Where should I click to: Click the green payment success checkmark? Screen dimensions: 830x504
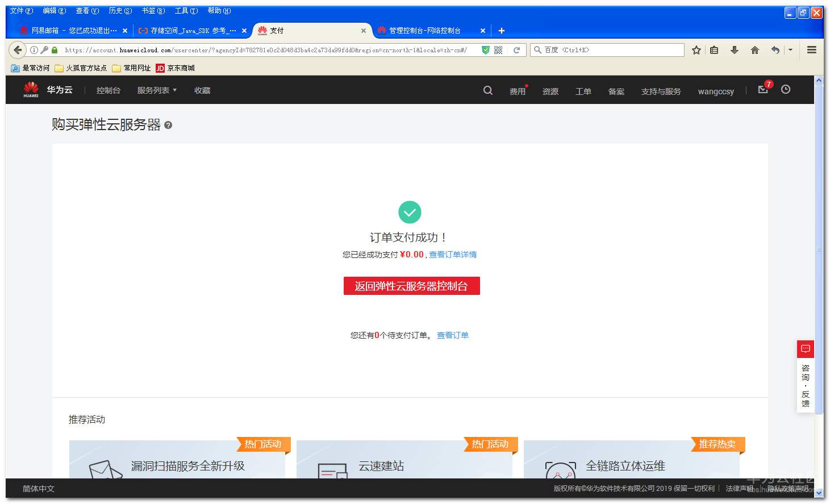click(410, 213)
